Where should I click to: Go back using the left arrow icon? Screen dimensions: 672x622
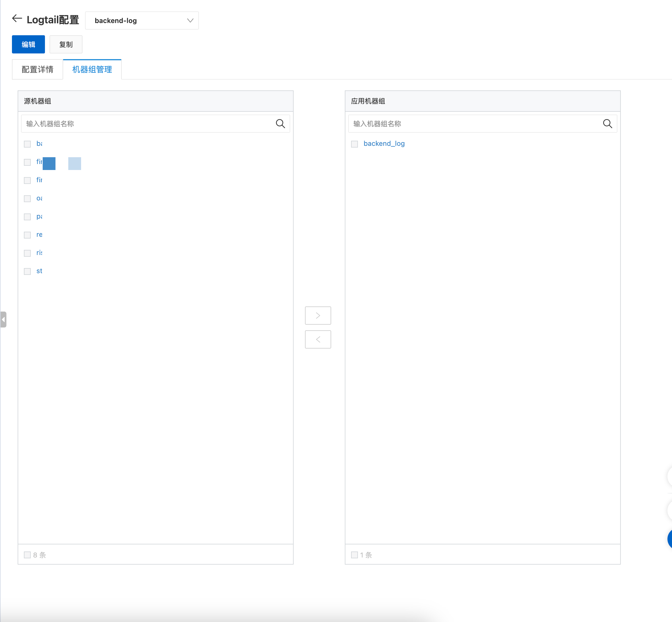click(17, 18)
